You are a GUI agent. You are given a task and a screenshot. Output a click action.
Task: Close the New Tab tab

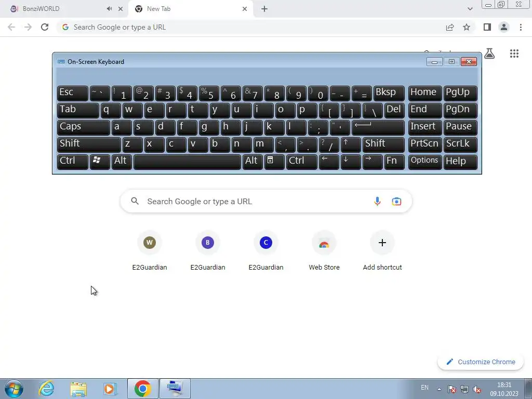(245, 9)
